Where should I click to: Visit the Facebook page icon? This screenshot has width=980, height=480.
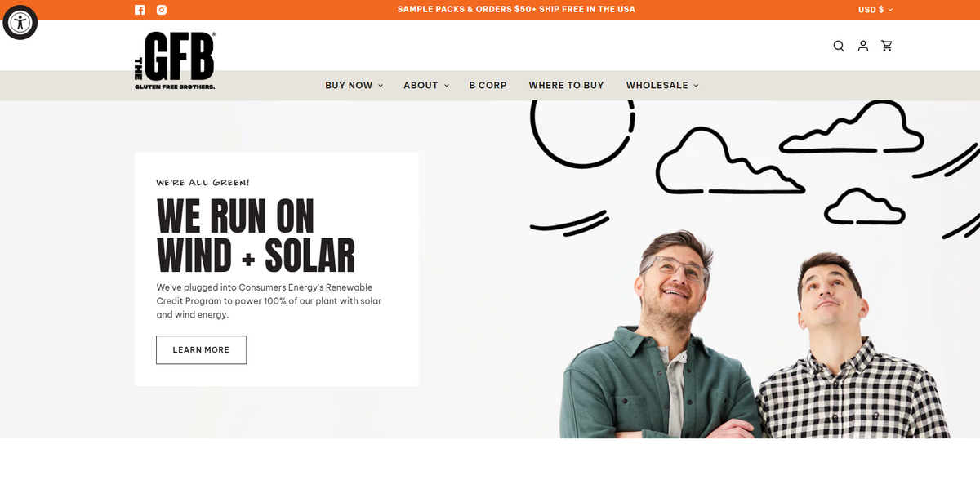pyautogui.click(x=140, y=10)
